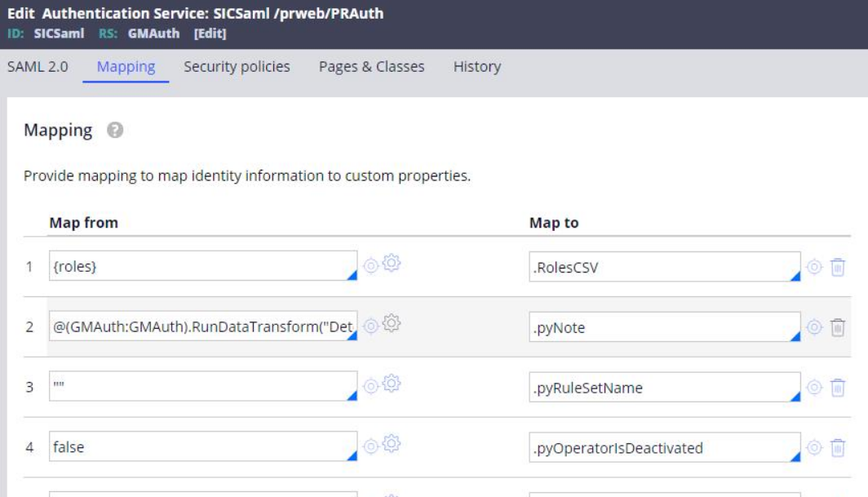Open target icon beside false field
The height and width of the screenshot is (497, 868).
click(371, 446)
